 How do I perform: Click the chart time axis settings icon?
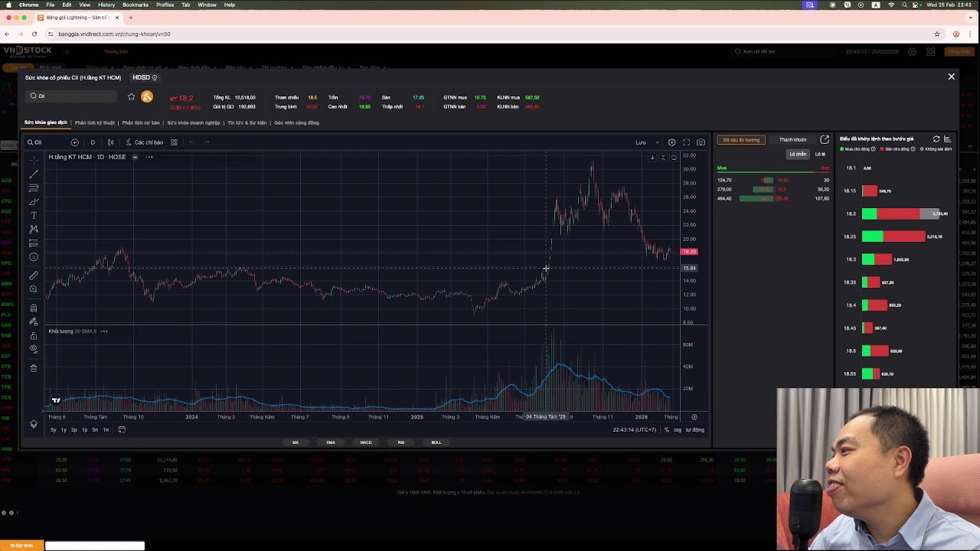(694, 417)
